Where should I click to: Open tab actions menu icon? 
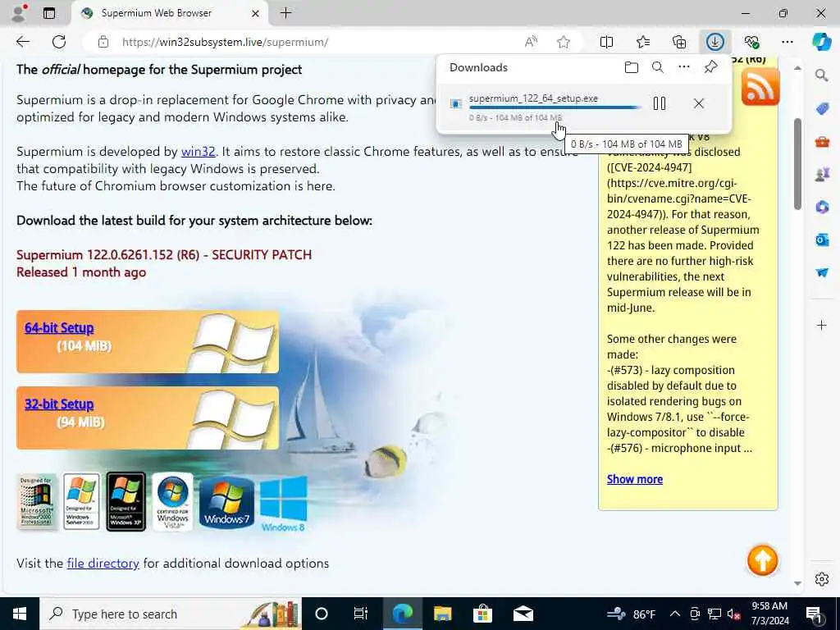pos(49,13)
